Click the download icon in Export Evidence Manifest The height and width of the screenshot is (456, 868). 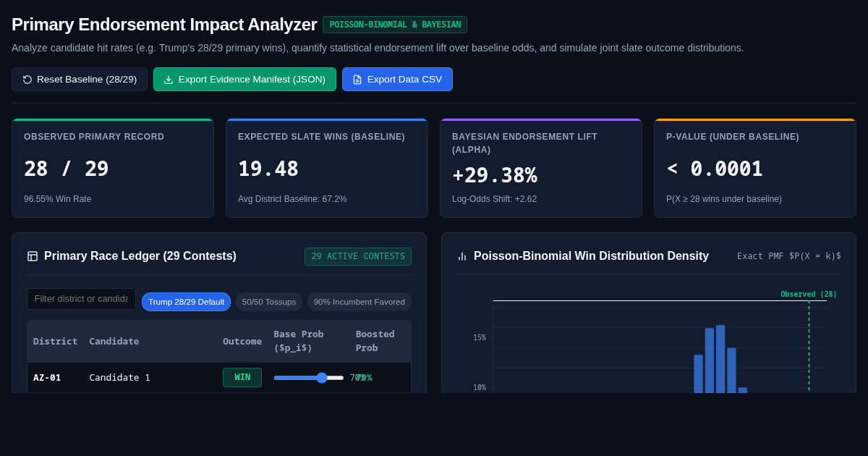point(169,80)
